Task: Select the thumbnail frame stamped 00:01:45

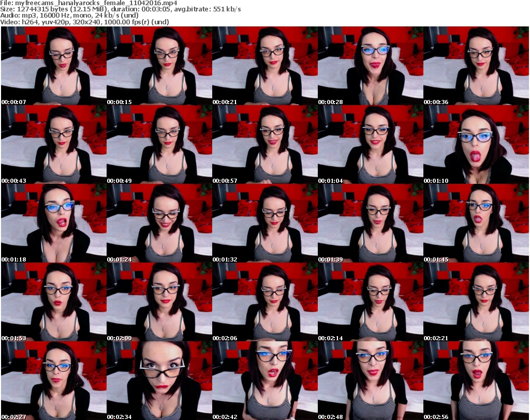Action: coord(476,223)
